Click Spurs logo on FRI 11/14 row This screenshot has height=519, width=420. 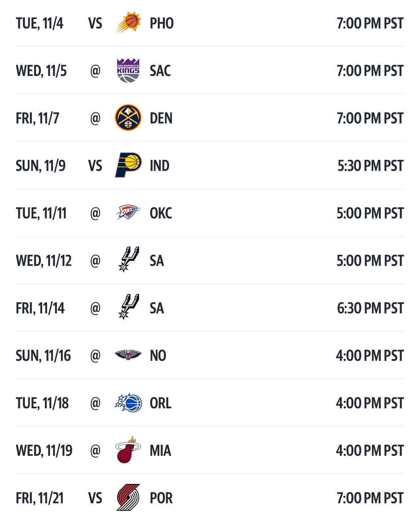(129, 307)
